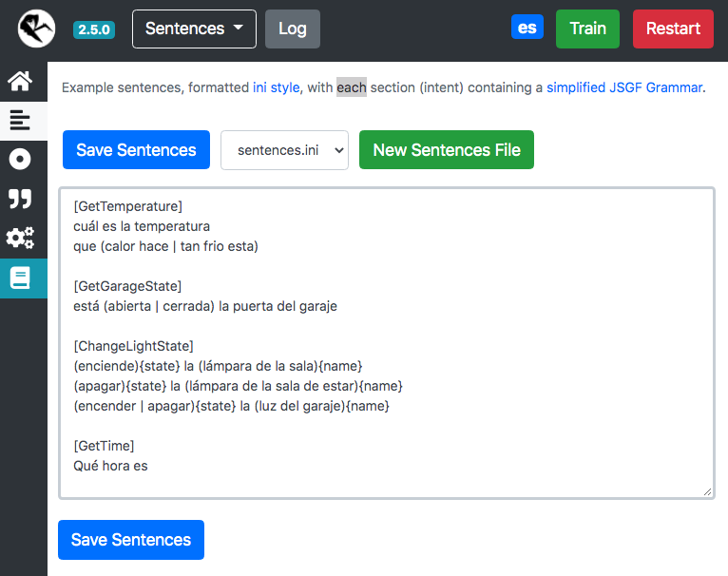Click the Log button
728x576 pixels.
click(293, 29)
